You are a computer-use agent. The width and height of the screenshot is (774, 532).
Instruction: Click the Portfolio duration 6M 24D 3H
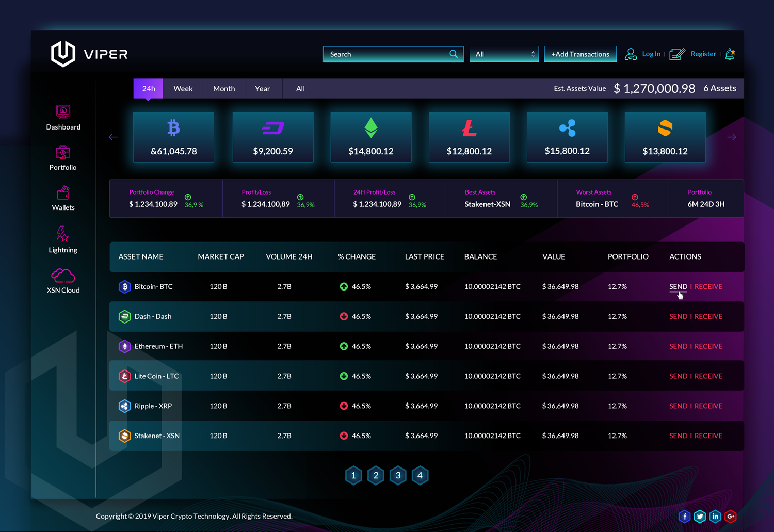[x=706, y=204]
